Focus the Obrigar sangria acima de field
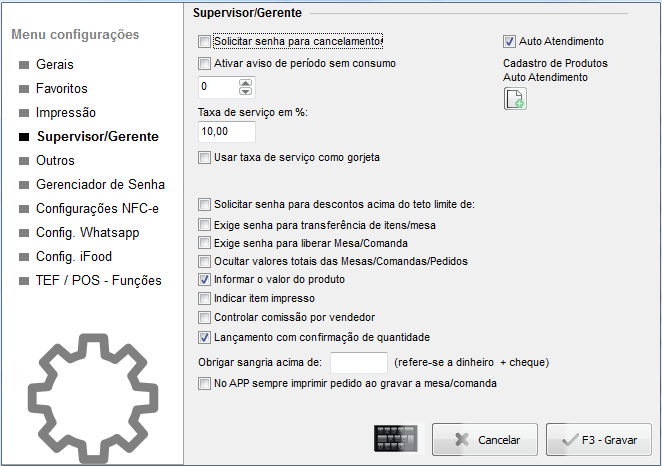This screenshot has width=662, height=466. pyautogui.click(x=359, y=363)
